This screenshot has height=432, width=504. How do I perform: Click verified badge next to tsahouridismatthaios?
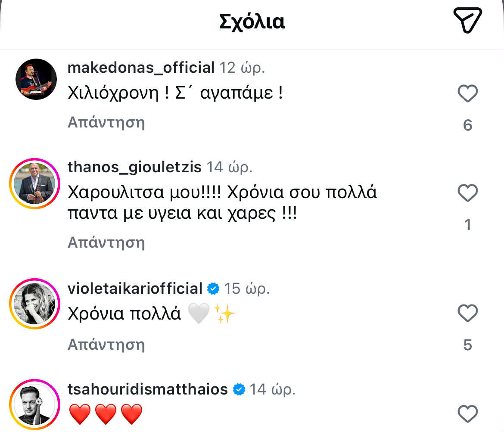[239, 390]
